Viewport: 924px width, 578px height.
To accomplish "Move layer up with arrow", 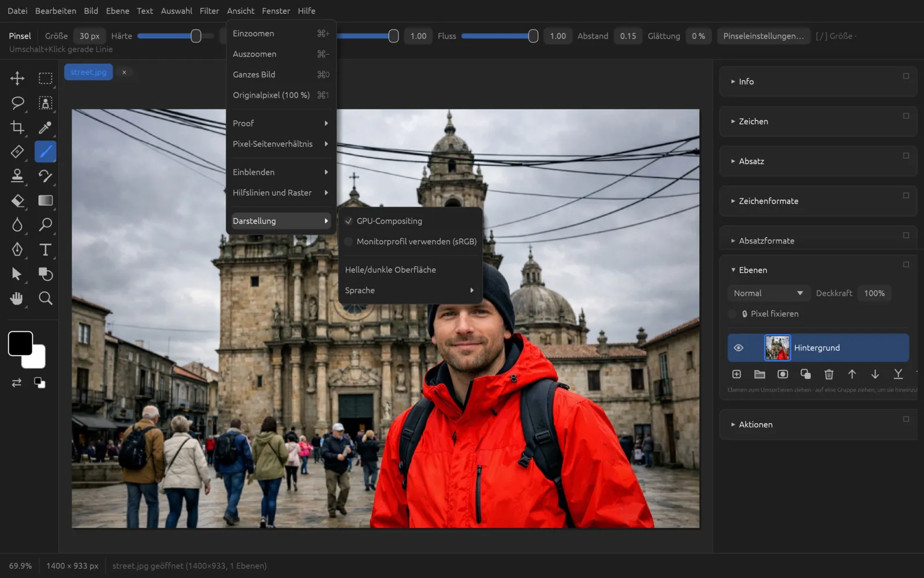I will pos(852,375).
